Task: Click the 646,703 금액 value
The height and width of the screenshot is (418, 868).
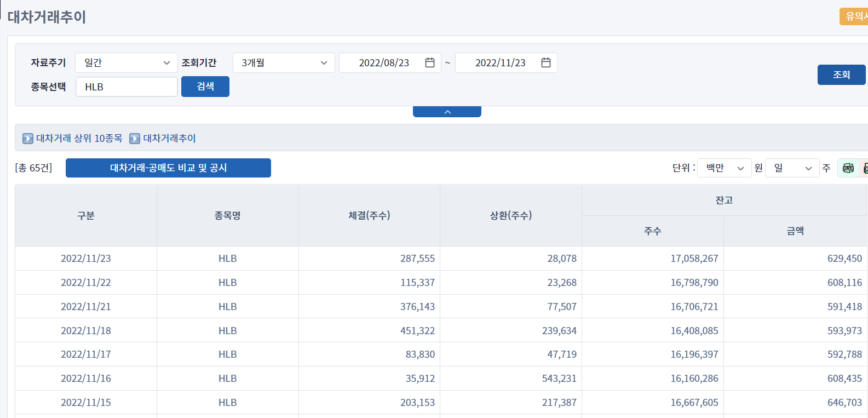Action: 844,403
